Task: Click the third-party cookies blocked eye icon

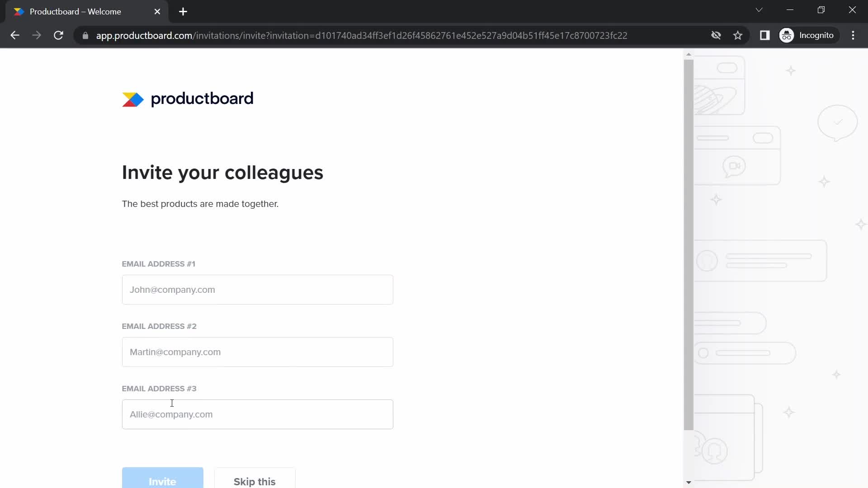Action: click(x=716, y=35)
